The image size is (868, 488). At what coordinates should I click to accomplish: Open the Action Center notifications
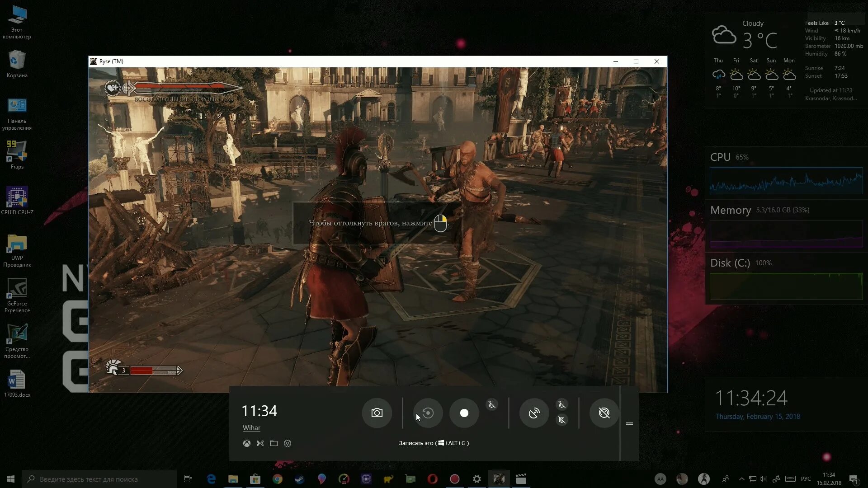point(854,479)
